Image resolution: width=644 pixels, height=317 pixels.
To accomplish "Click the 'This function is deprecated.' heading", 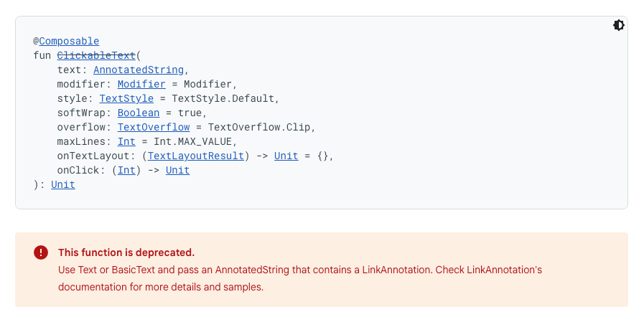I will pyautogui.click(x=126, y=252).
